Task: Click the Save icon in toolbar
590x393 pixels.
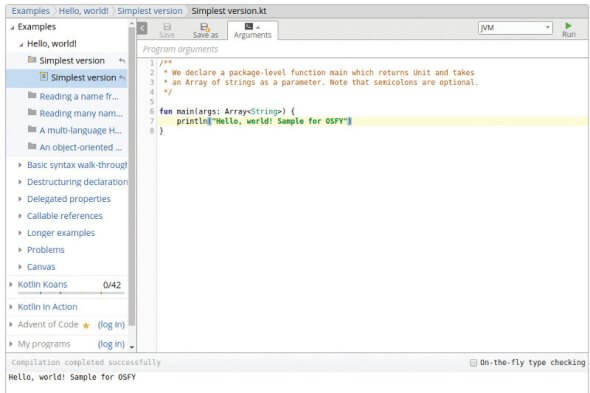Action: (167, 30)
